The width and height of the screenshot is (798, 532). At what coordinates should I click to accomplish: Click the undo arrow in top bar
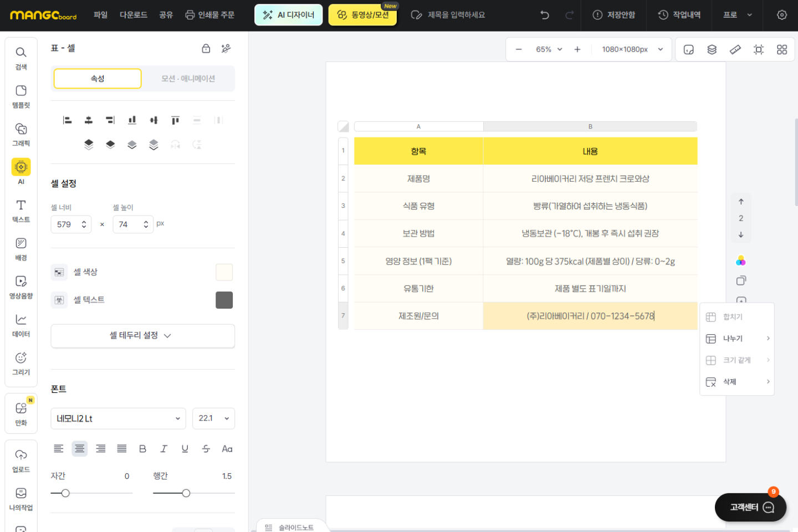pos(545,15)
